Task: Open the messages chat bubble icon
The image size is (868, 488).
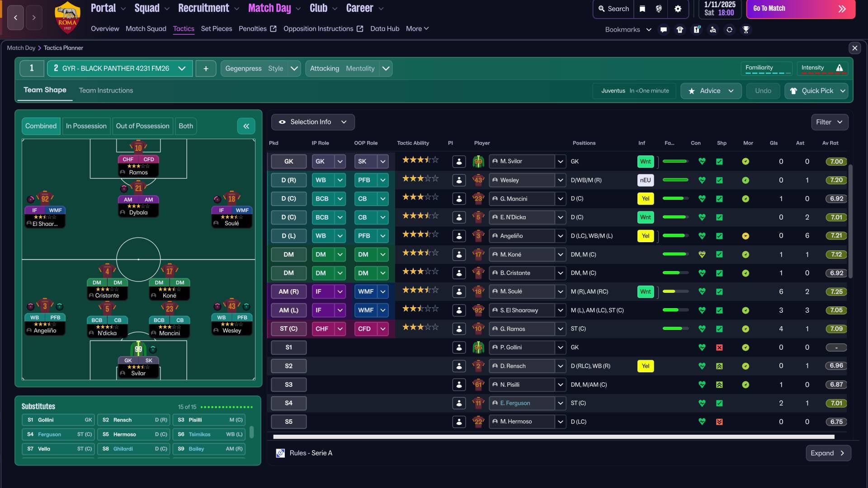Action: coord(663,29)
